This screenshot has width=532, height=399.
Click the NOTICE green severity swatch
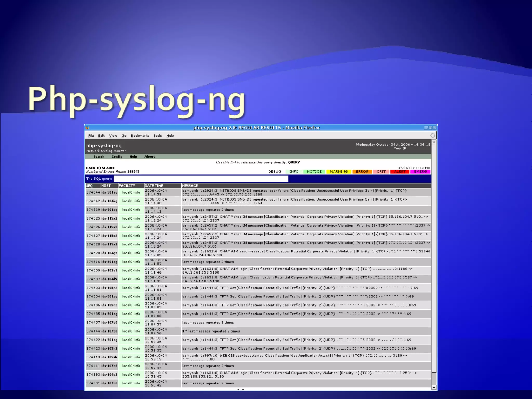tap(314, 172)
